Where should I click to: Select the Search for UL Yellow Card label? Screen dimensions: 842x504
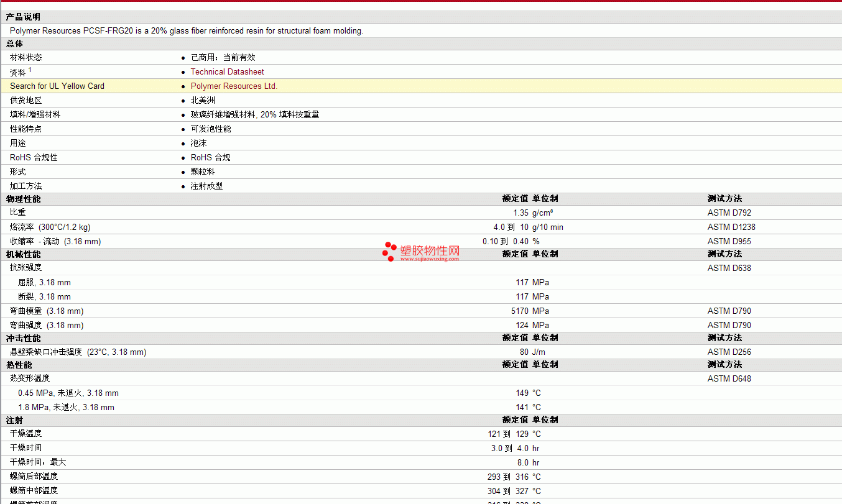[57, 86]
